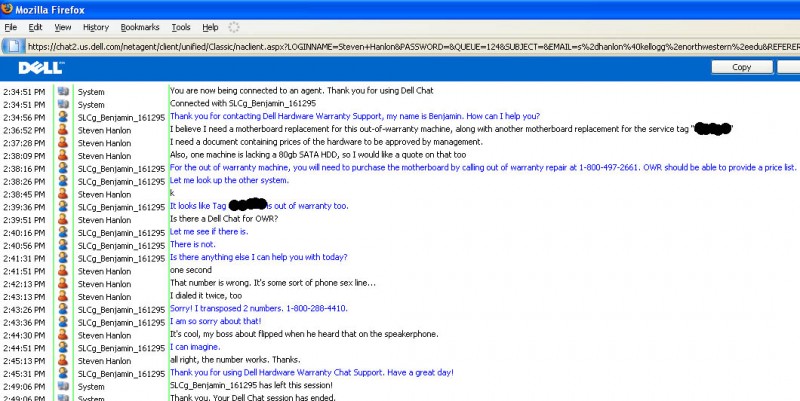Click agent avatar on 2:38:26 PM row

point(63,181)
